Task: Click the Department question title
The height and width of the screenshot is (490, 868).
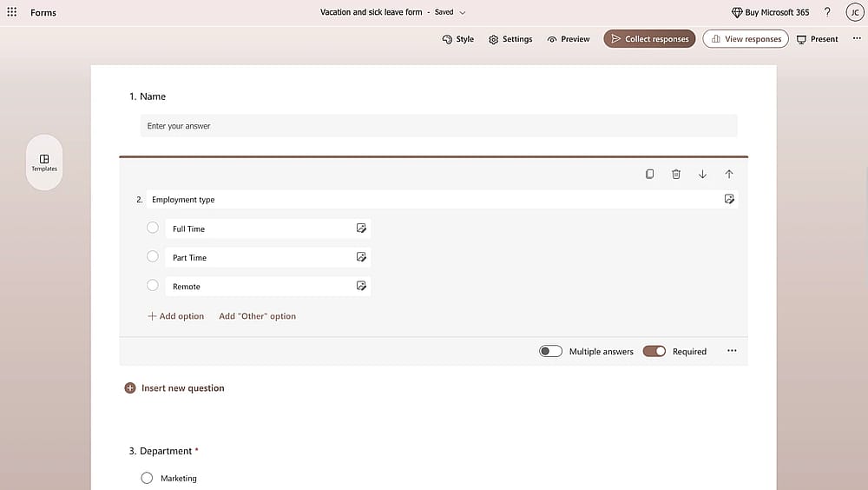Action: 166,451
